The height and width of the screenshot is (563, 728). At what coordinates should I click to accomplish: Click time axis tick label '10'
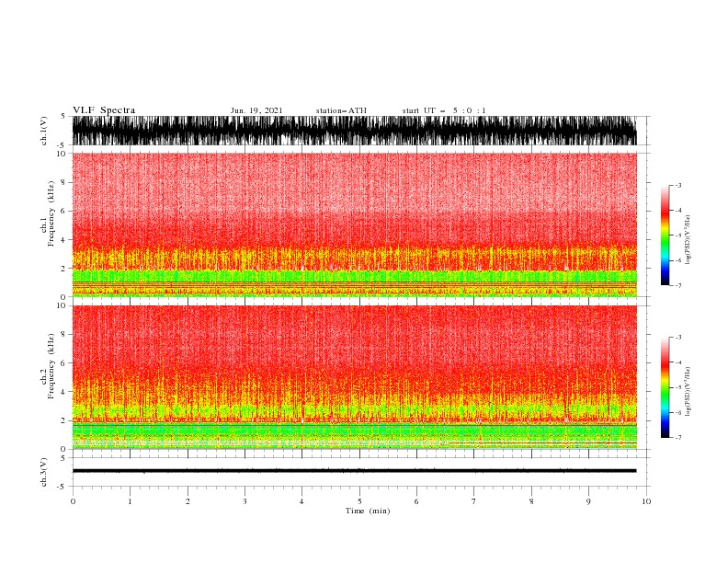pos(646,501)
